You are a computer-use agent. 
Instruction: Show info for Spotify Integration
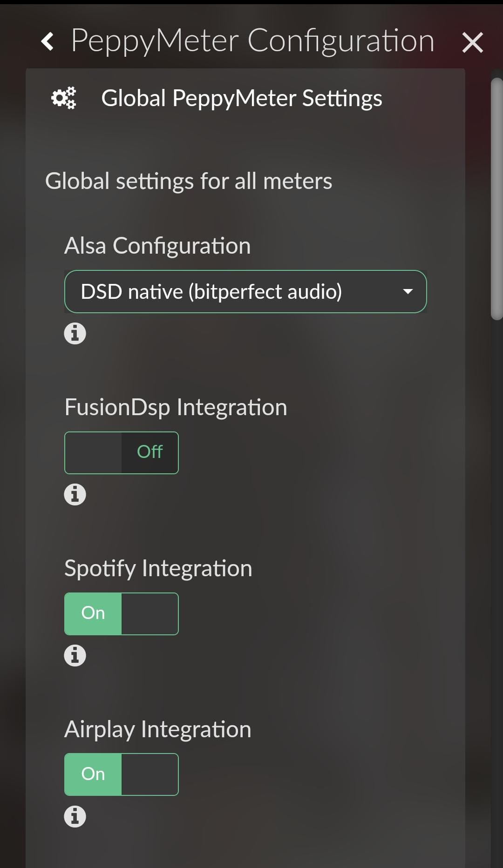pos(75,655)
